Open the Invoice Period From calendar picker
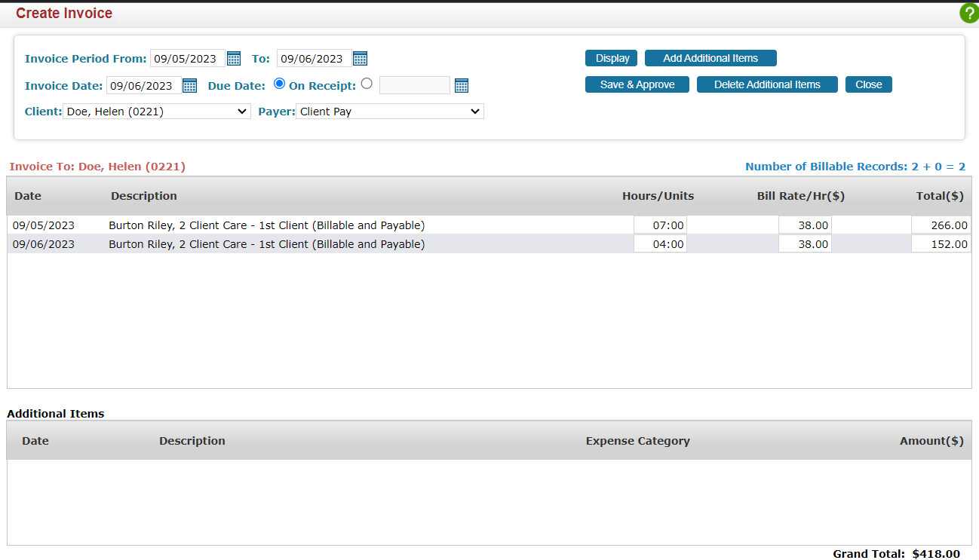This screenshot has width=979, height=560. click(234, 58)
